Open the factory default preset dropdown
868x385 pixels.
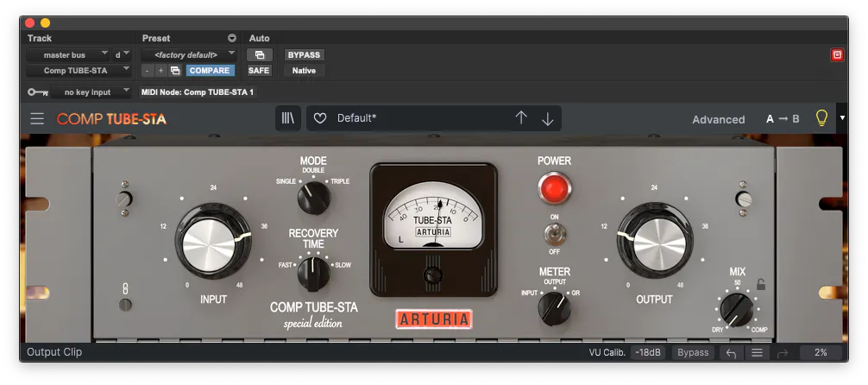(x=189, y=55)
